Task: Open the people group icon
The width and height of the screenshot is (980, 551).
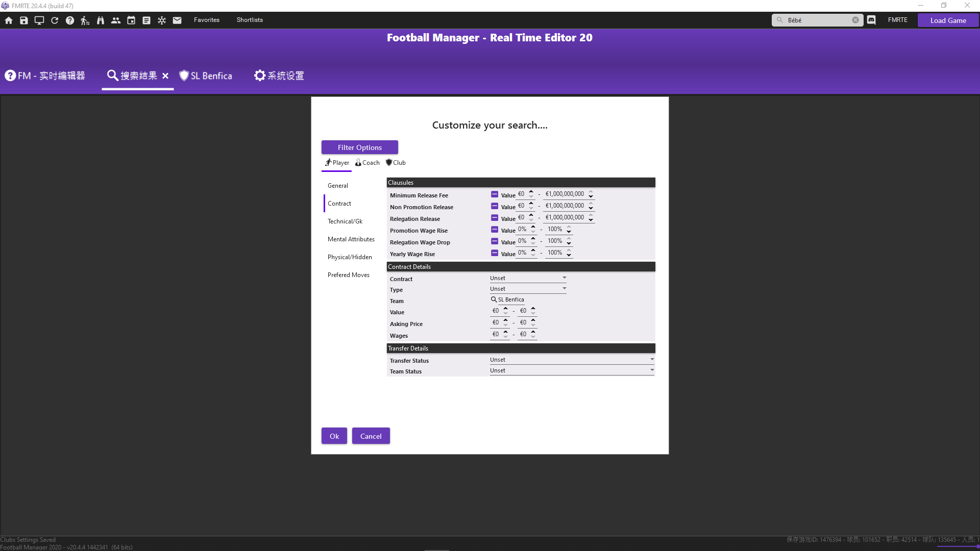Action: (116, 20)
